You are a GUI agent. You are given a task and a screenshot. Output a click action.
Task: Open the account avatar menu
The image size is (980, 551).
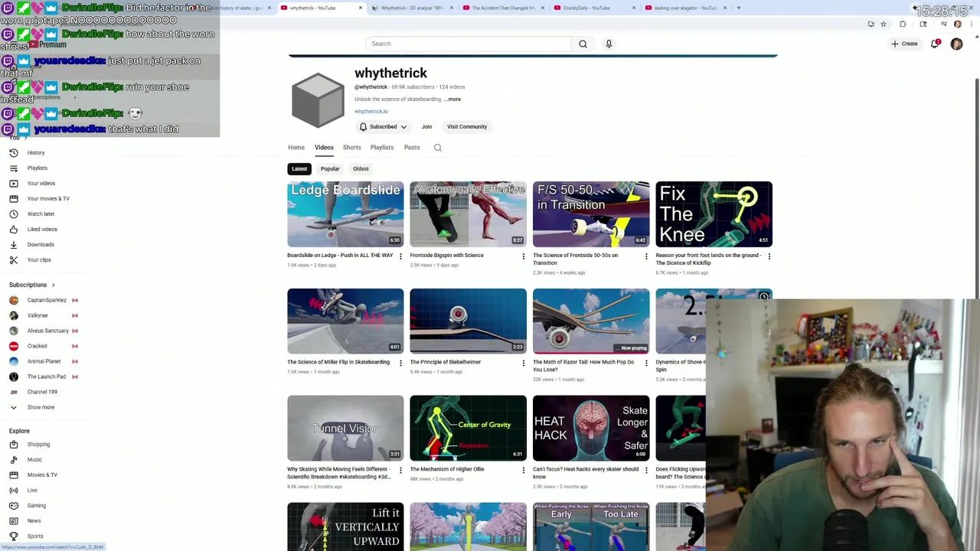tap(956, 44)
